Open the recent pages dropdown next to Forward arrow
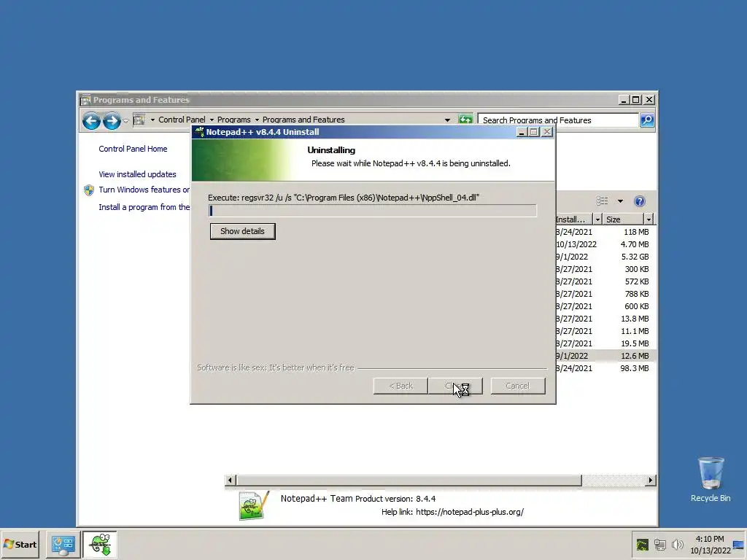 pos(125,121)
